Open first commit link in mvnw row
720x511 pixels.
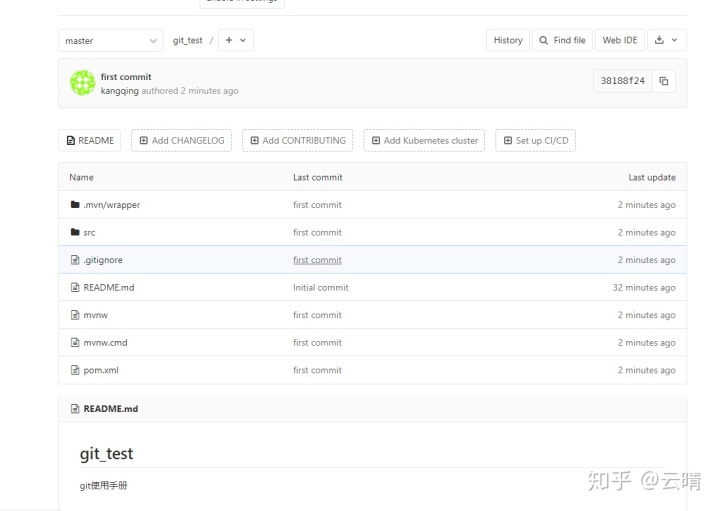pos(317,315)
